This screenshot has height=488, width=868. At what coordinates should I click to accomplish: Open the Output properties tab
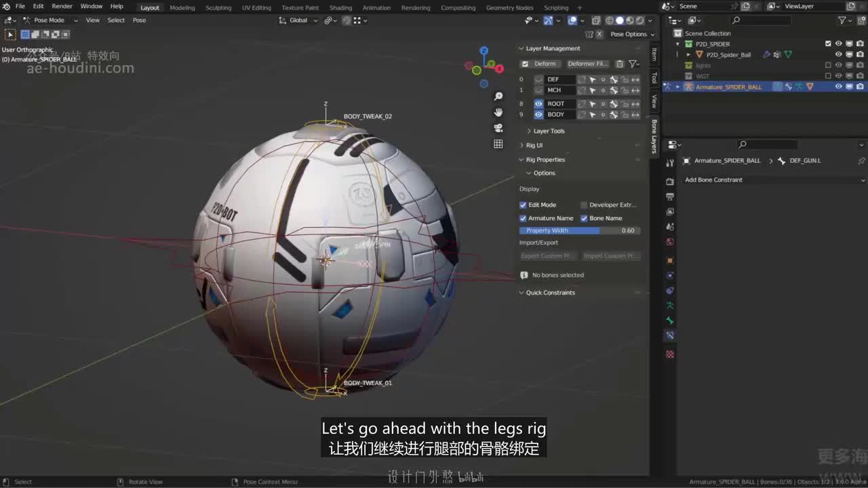pyautogui.click(x=670, y=197)
